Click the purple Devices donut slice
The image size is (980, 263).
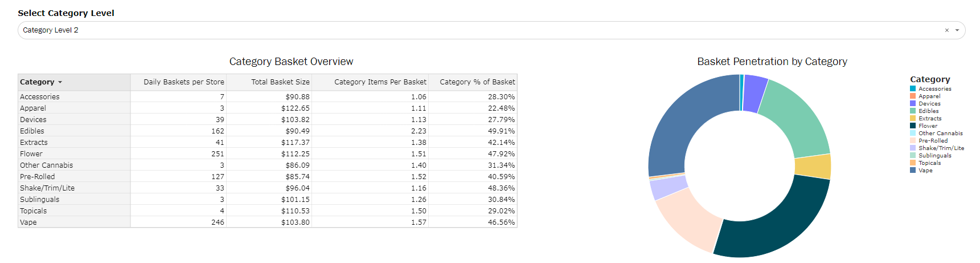(755, 93)
